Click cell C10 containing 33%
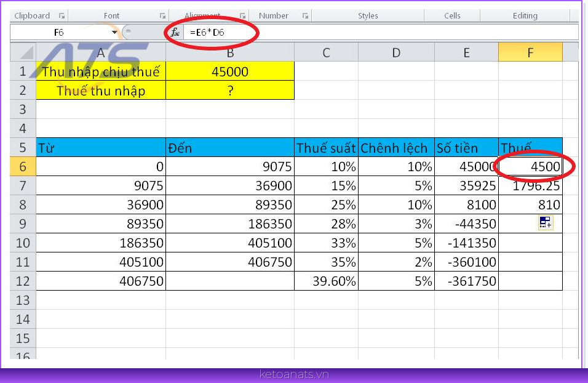 tap(326, 243)
